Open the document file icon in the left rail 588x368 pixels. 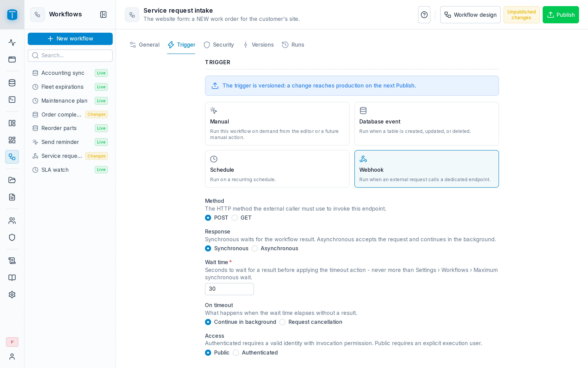coord(12,197)
